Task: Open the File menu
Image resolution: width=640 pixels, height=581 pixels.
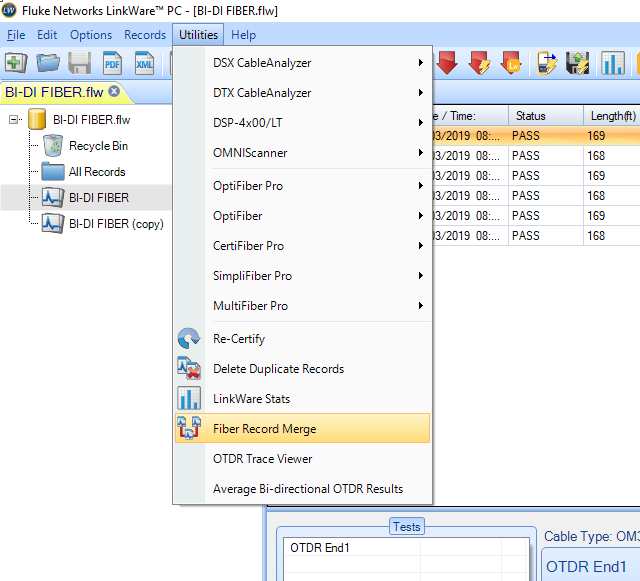Action: point(16,35)
